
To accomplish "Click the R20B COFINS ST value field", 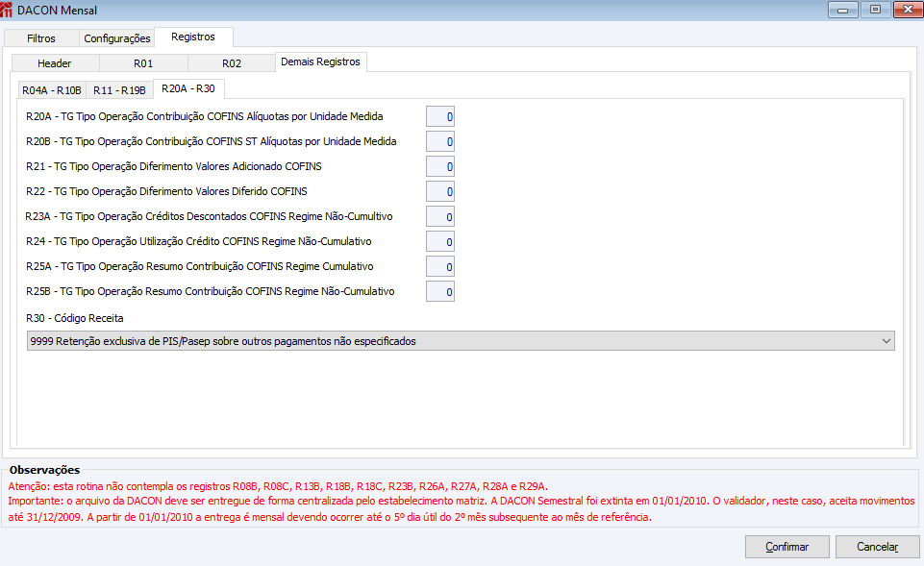I will pos(440,141).
